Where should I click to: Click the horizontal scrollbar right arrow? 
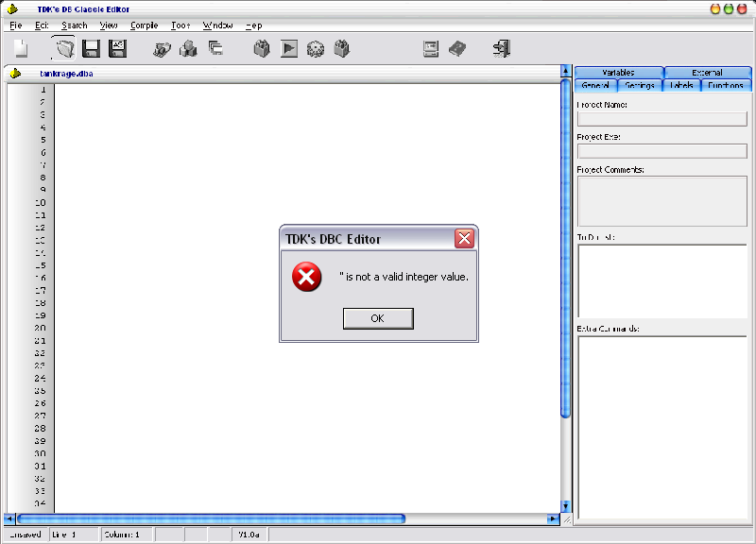coord(553,518)
